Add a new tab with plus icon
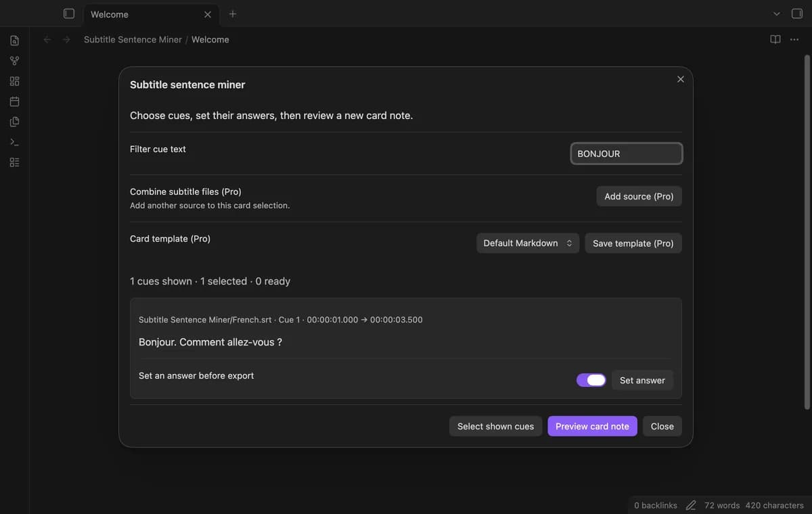The image size is (812, 514). tap(233, 14)
